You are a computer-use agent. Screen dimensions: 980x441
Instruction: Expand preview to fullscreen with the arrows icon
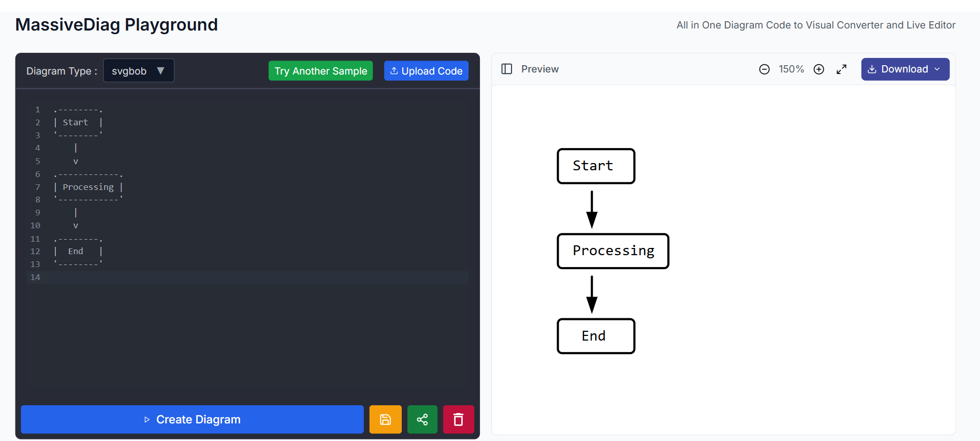tap(841, 69)
